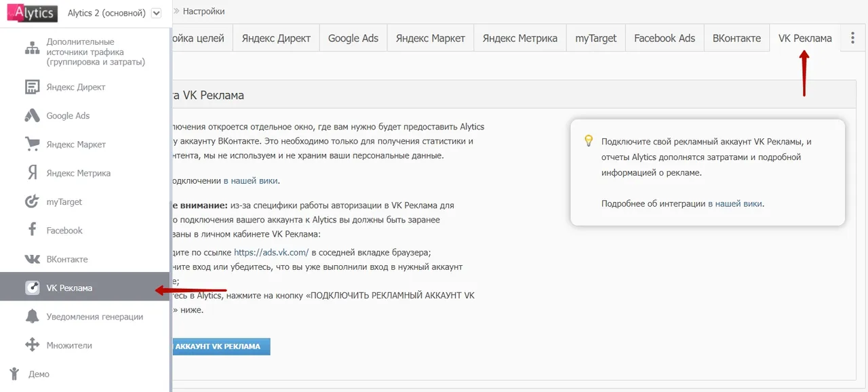Click the additional traffic sources hierarchy icon

point(32,48)
